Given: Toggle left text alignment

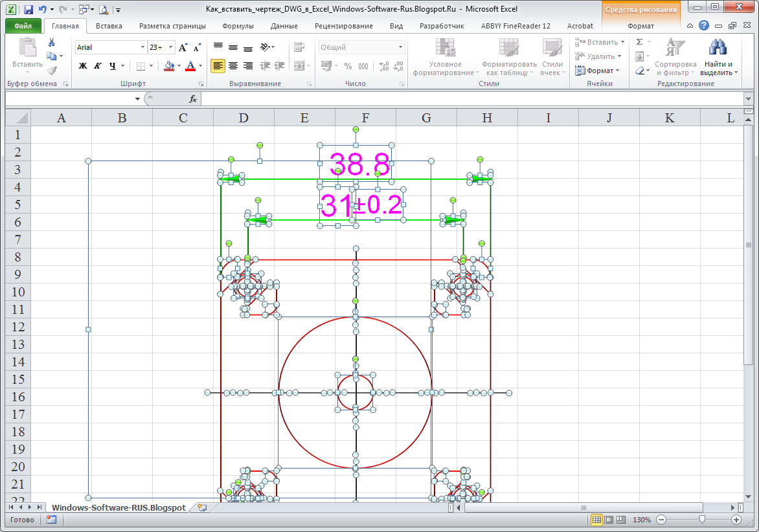Looking at the screenshot, I should pos(218,66).
